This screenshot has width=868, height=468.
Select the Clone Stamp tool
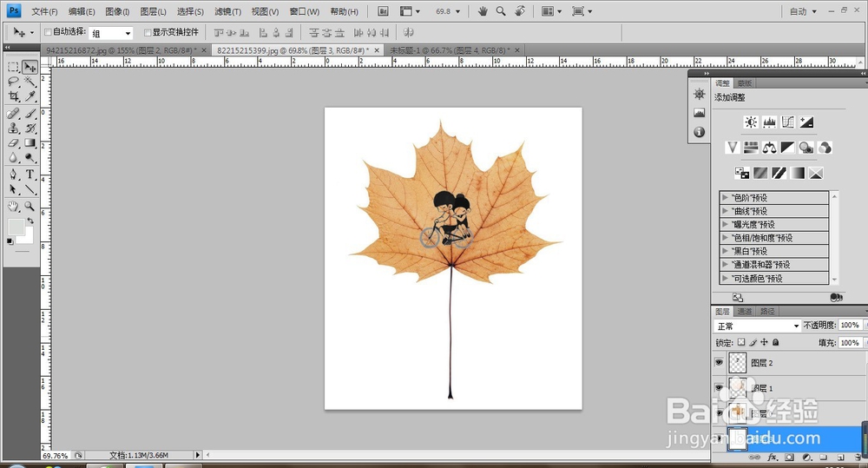click(x=13, y=129)
